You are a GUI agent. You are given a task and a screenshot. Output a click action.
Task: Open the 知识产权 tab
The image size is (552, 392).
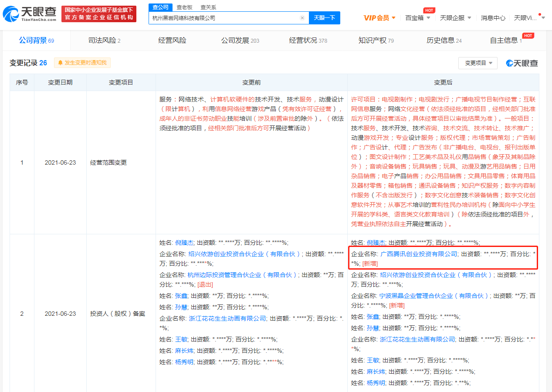point(376,41)
